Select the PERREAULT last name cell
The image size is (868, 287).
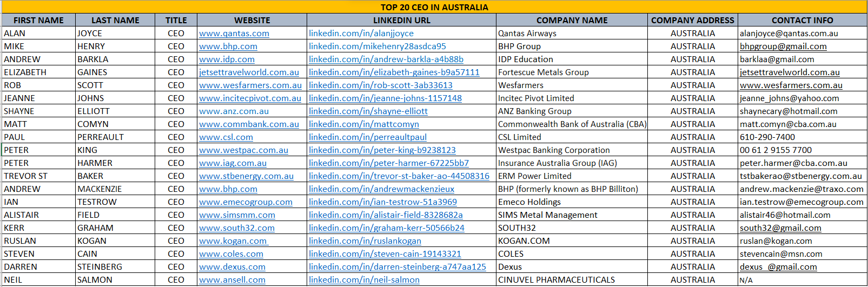pos(115,137)
